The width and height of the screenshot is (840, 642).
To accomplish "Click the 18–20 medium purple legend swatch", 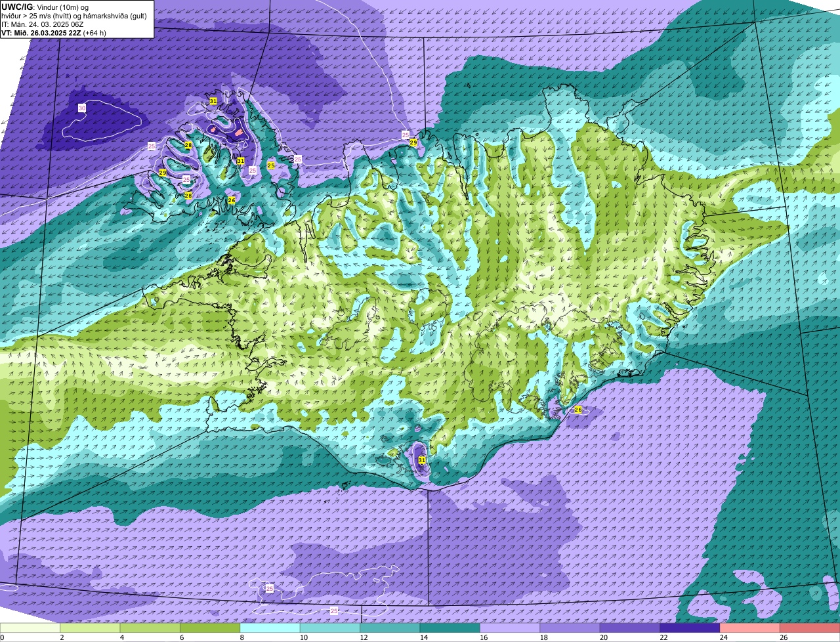I will [x=570, y=628].
